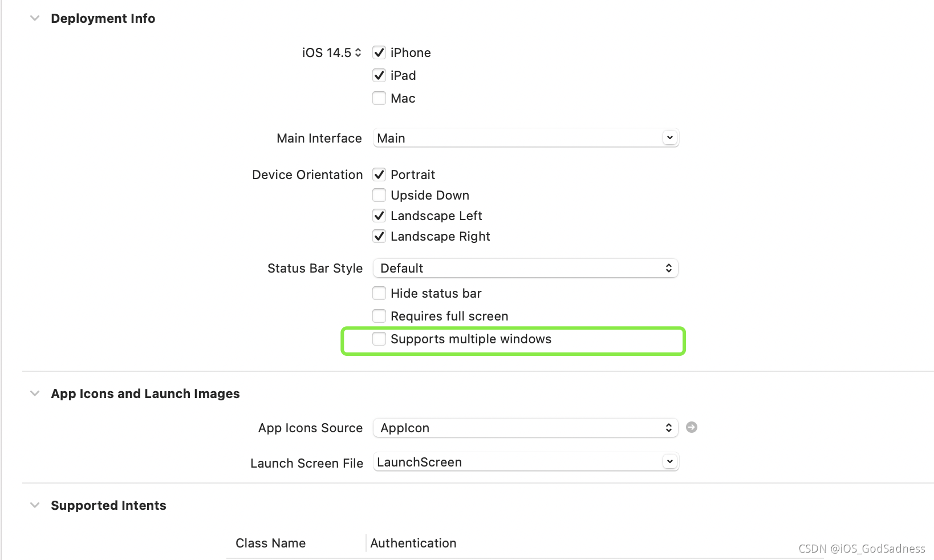Check the Hide status bar option
This screenshot has height=560, width=934.
pyautogui.click(x=379, y=293)
